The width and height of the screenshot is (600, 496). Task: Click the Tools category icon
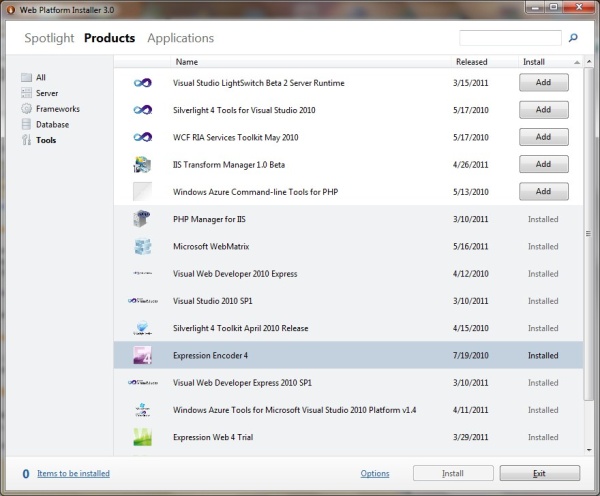pos(26,140)
